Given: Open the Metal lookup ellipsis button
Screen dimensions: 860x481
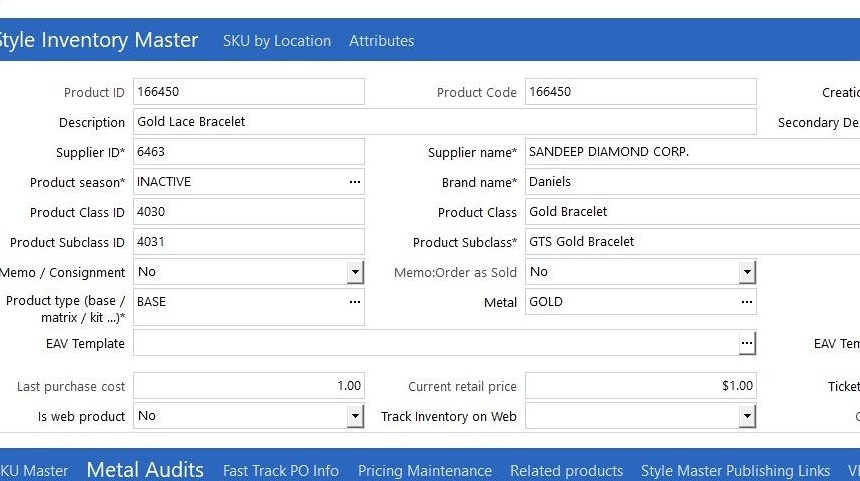Looking at the screenshot, I should click(746, 302).
